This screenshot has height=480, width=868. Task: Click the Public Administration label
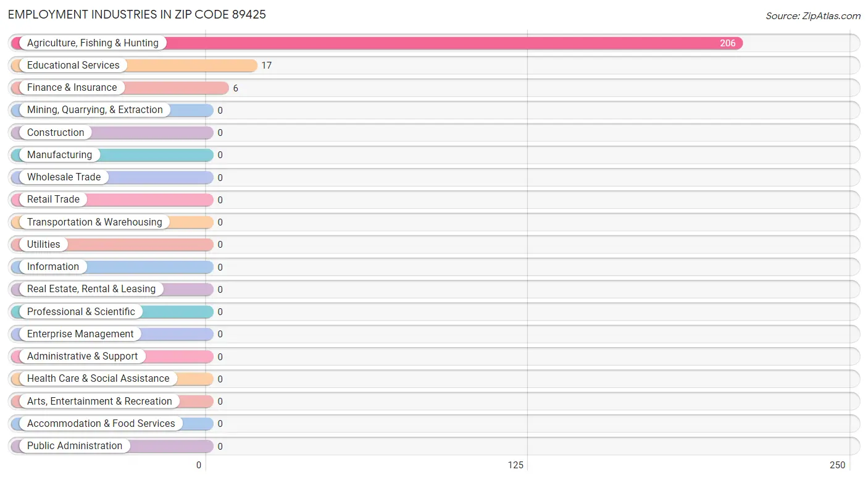(75, 445)
